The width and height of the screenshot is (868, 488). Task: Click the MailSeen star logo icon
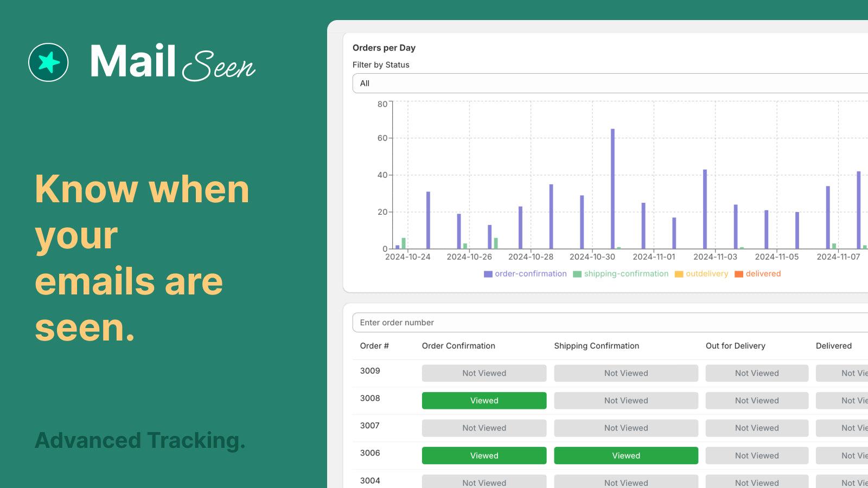point(49,62)
